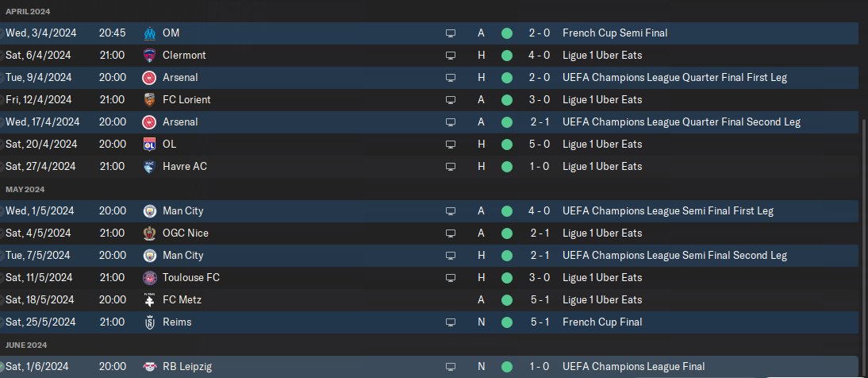Viewport: 868px width, 378px height.
Task: Click the RB Leipzig club logo
Action: (x=149, y=367)
